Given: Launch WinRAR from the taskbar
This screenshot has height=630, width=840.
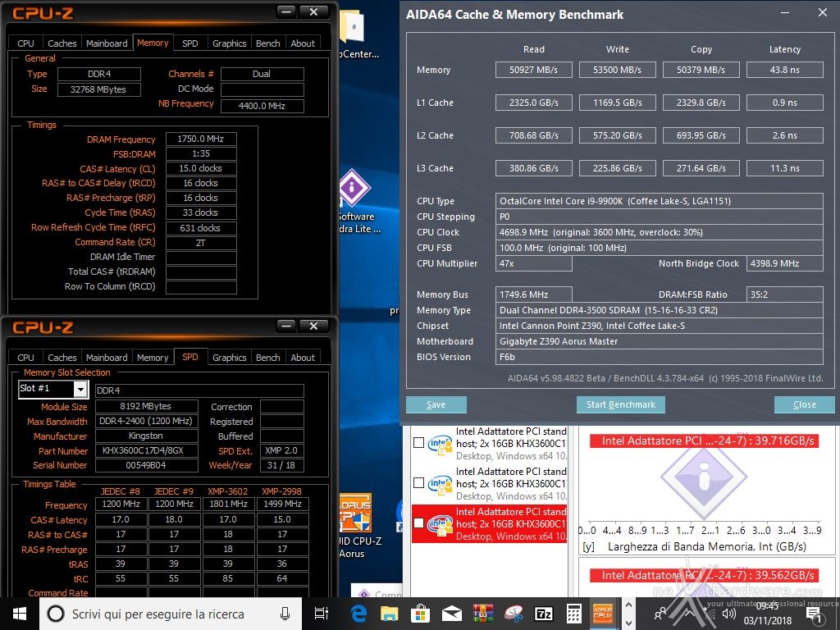Looking at the screenshot, I should point(482,614).
